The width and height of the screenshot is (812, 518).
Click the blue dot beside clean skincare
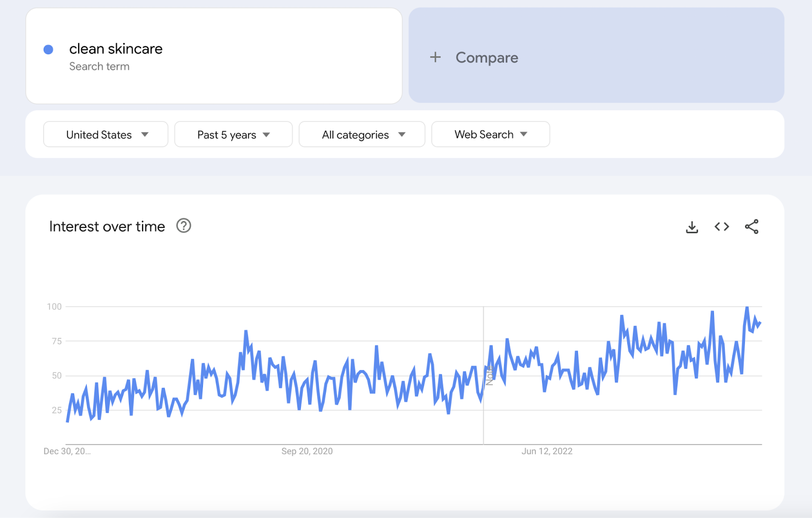[x=48, y=49]
